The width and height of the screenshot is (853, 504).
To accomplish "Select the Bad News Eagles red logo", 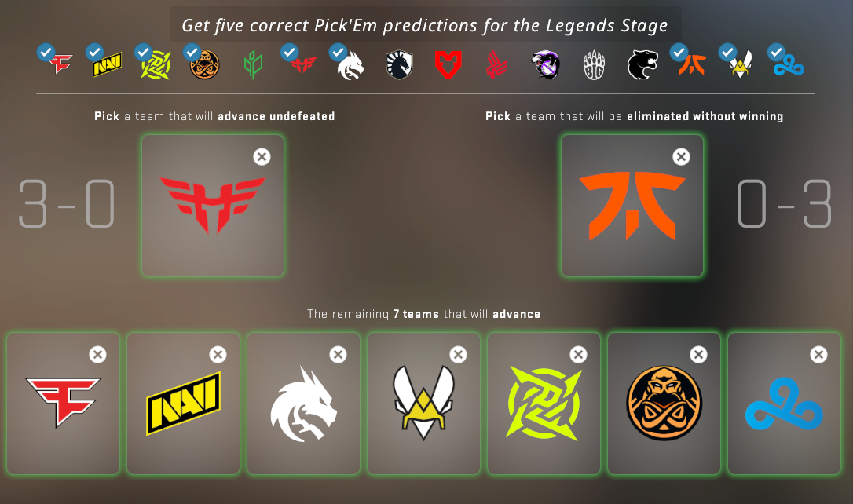I will (496, 65).
